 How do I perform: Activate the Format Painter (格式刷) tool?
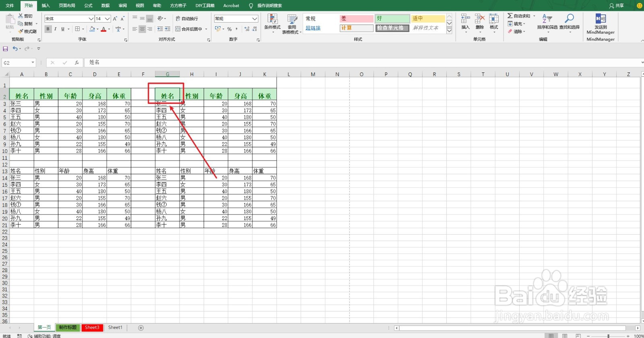[27, 31]
